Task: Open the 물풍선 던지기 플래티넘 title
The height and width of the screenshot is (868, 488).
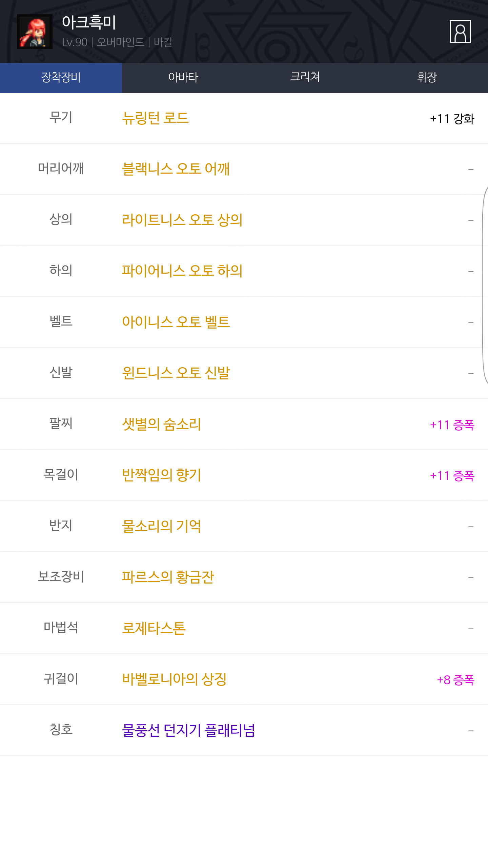Action: coord(188,730)
